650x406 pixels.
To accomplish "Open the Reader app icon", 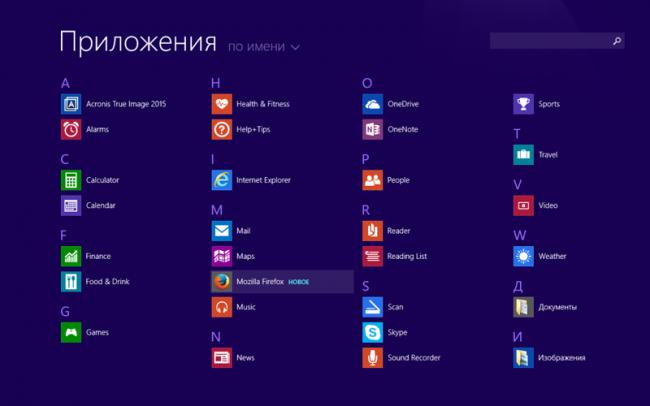I will click(372, 231).
